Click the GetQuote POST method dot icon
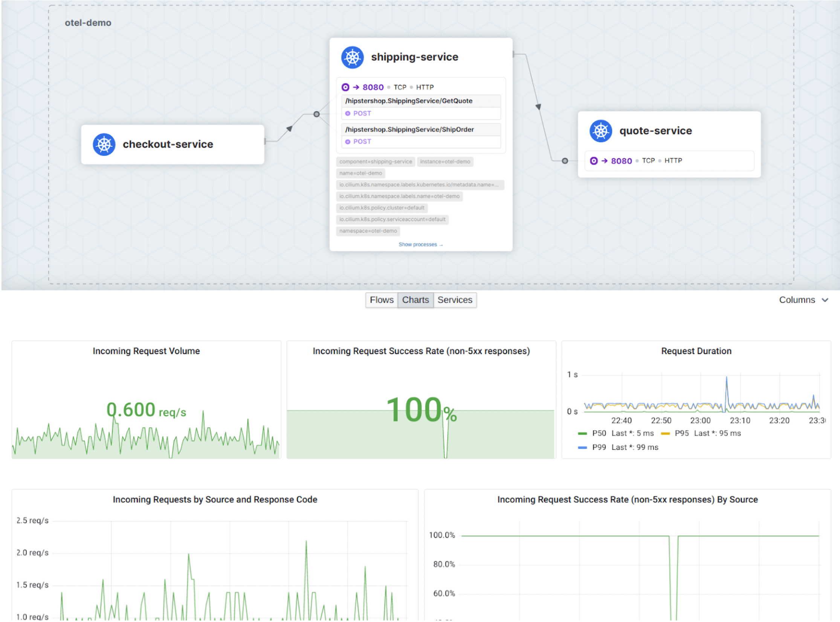 pos(348,113)
